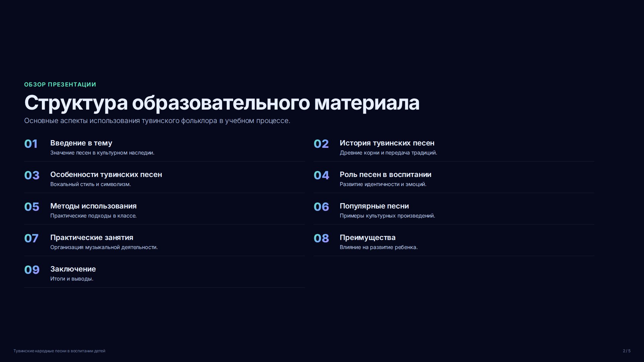Click the number 05
The height and width of the screenshot is (362, 644).
[32, 207]
